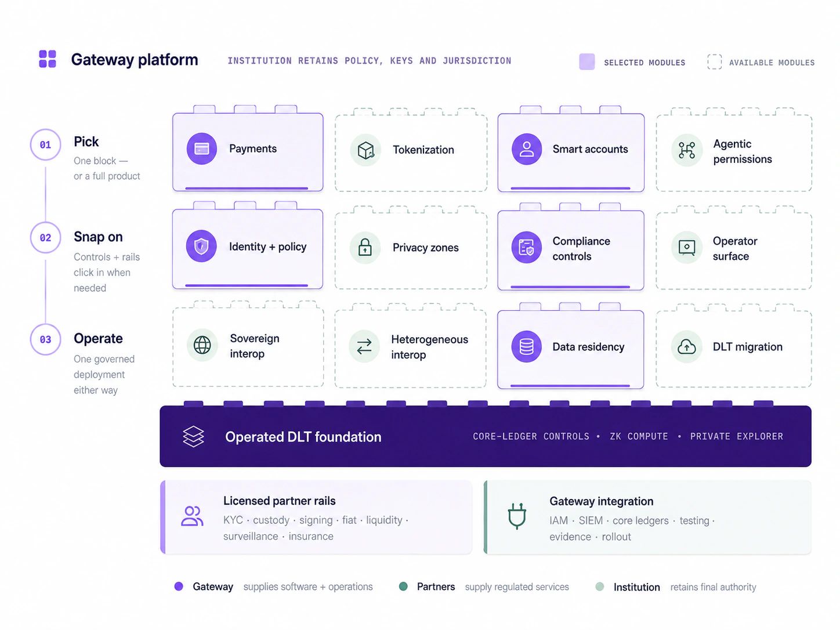Click the Sovereign interop globe icon
Viewport: 840px width, 630px height.
click(202, 345)
